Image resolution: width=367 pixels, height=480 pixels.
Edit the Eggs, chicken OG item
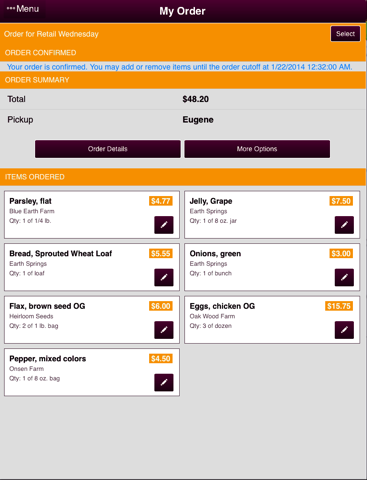click(x=344, y=330)
